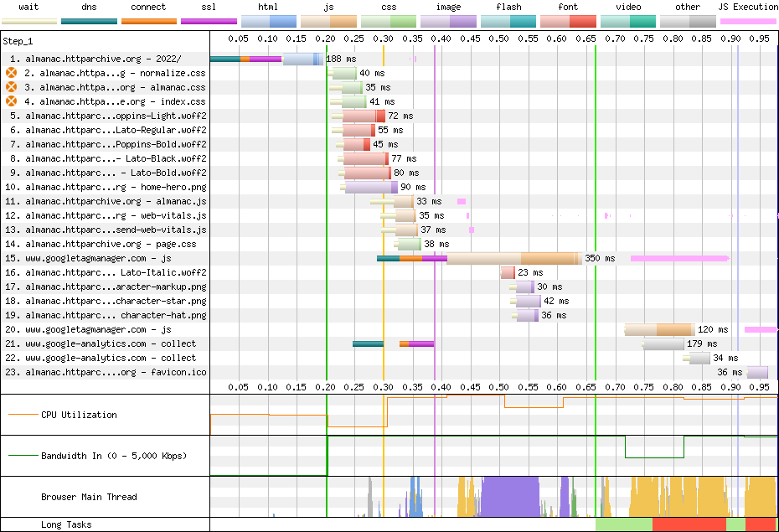Select request 21 google-analytics collect label
The width and height of the screenshot is (779, 532).
(101, 343)
